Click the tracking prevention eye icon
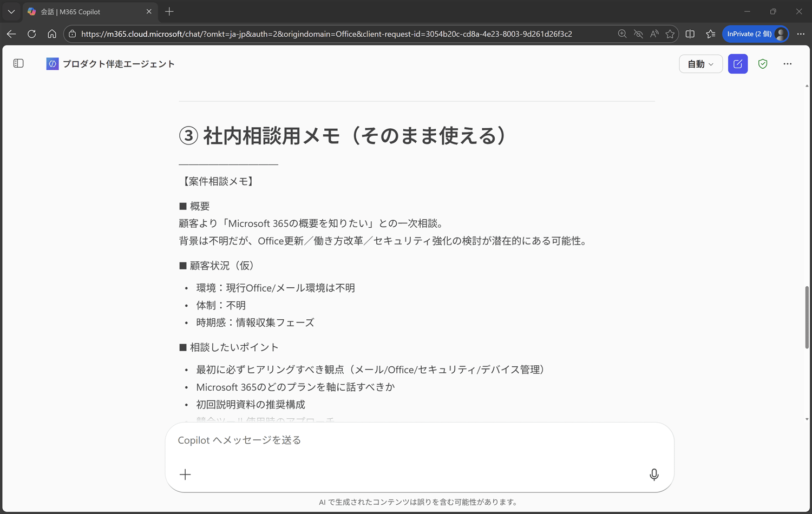This screenshot has width=812, height=514. coord(638,34)
